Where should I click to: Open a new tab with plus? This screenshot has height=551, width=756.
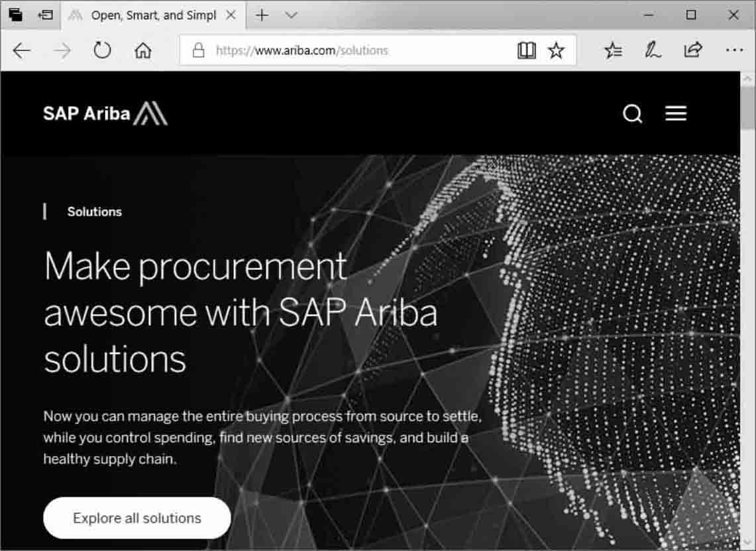(262, 15)
